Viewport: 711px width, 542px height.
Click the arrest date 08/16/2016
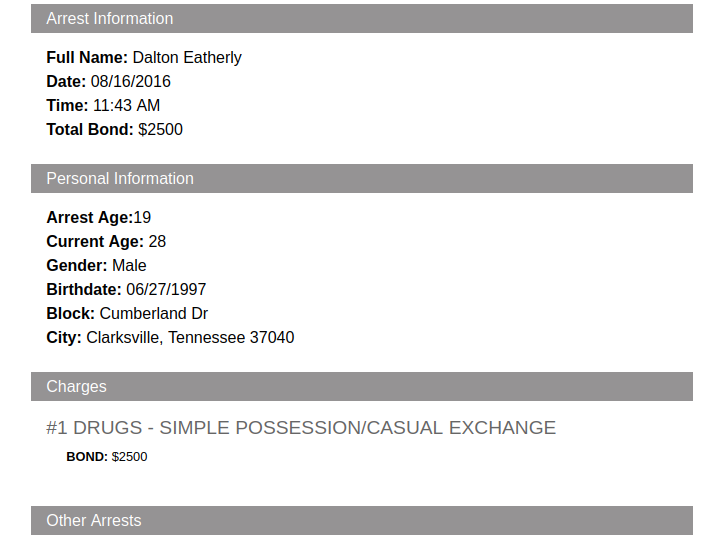[131, 82]
